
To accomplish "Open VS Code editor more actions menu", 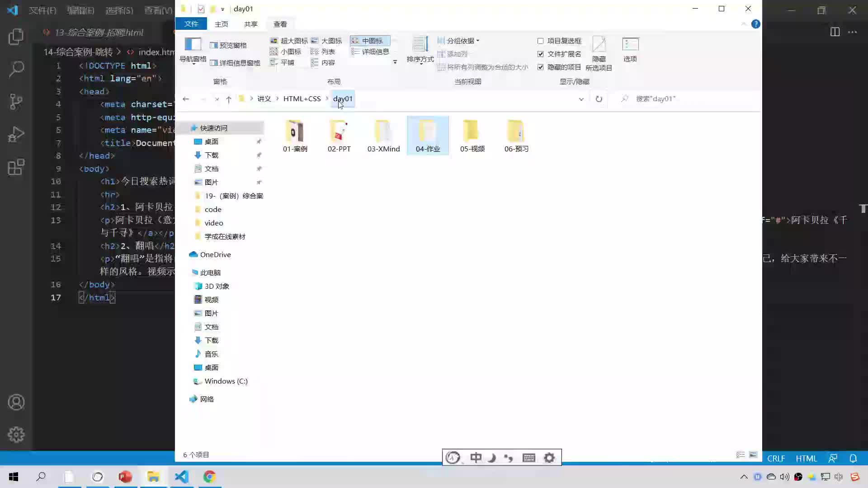I will (853, 32).
